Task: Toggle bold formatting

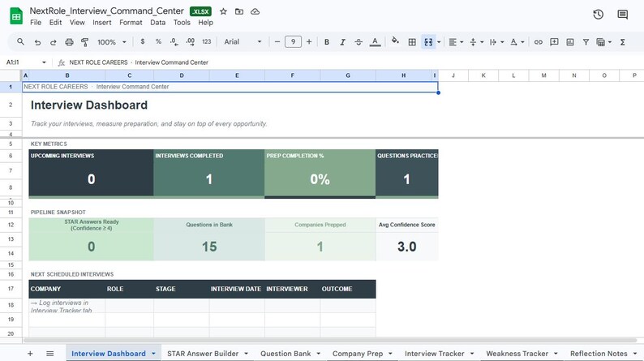Action: click(327, 42)
